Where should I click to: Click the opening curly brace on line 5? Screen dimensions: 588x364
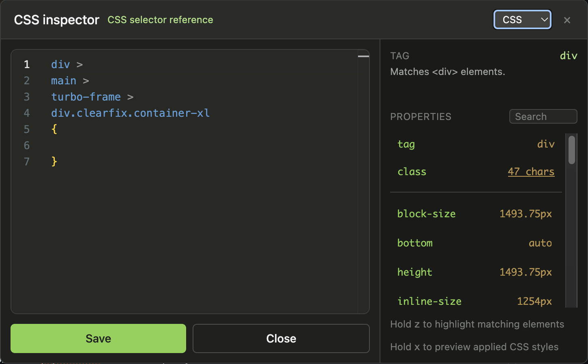point(54,129)
